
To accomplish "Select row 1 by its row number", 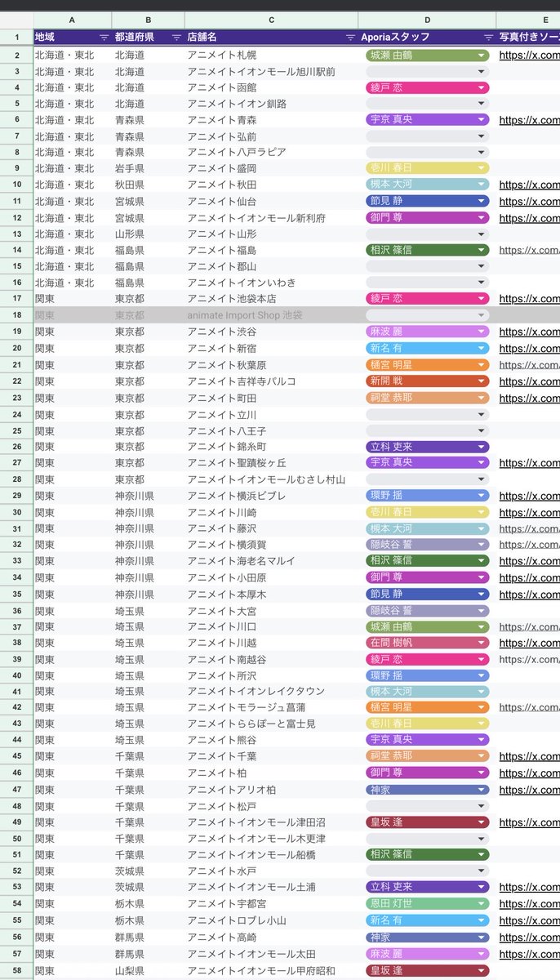I will [16, 37].
